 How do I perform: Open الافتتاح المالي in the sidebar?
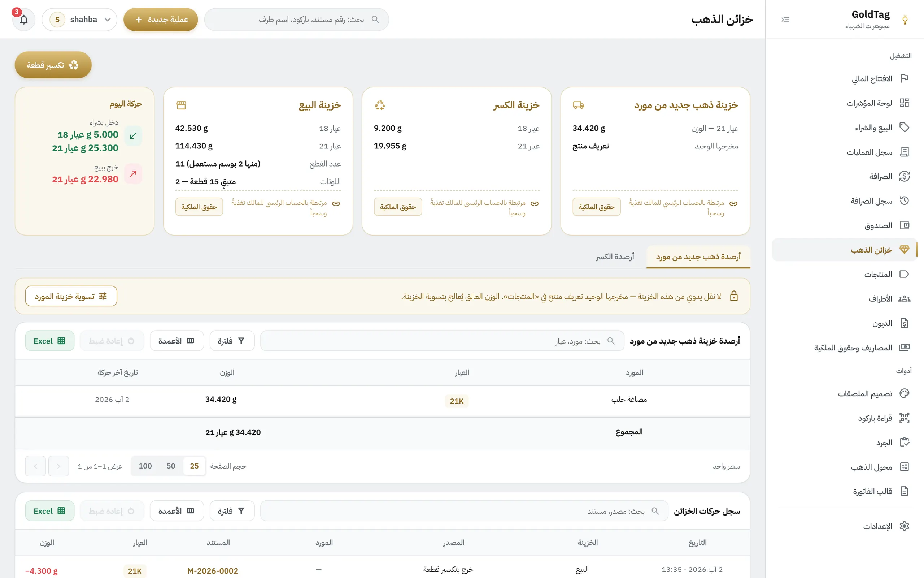point(844,78)
